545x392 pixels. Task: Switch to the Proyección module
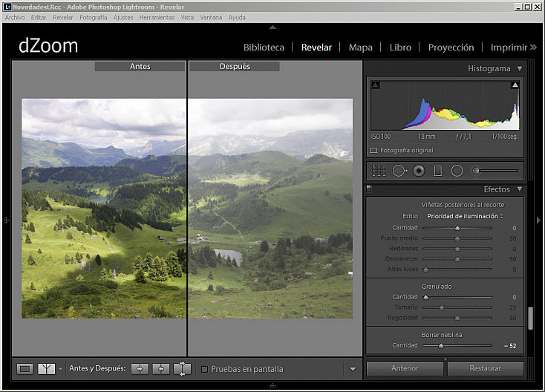pos(451,48)
